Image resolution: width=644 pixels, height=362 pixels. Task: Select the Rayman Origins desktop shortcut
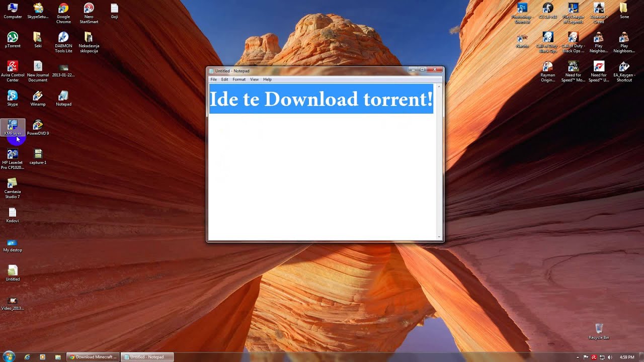point(548,72)
